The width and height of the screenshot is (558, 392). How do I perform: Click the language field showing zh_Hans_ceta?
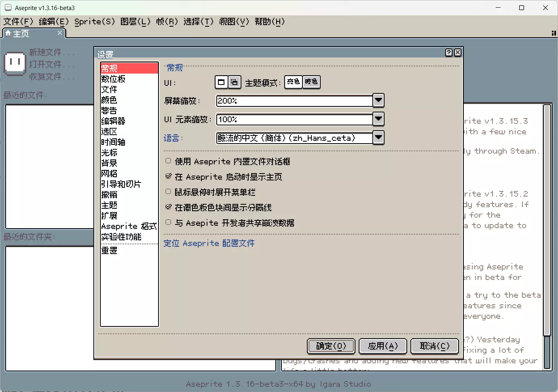[294, 138]
